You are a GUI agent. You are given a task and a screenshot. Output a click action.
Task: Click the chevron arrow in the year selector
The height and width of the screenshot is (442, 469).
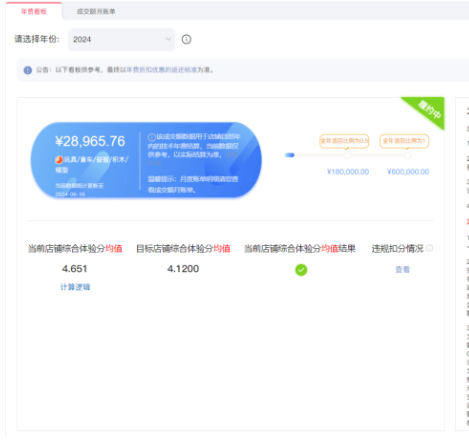click(x=168, y=39)
